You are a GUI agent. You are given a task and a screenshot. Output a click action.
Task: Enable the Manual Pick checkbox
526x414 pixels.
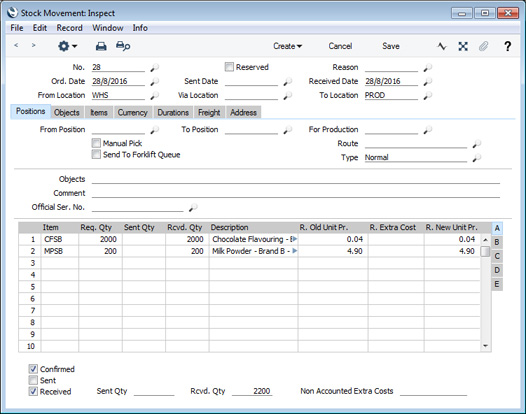(96, 143)
